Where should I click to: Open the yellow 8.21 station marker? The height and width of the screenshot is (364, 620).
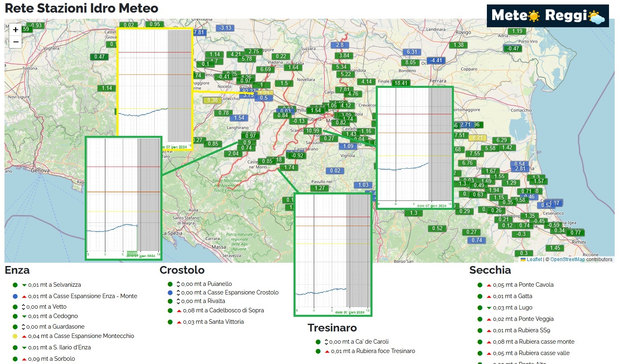click(x=477, y=138)
